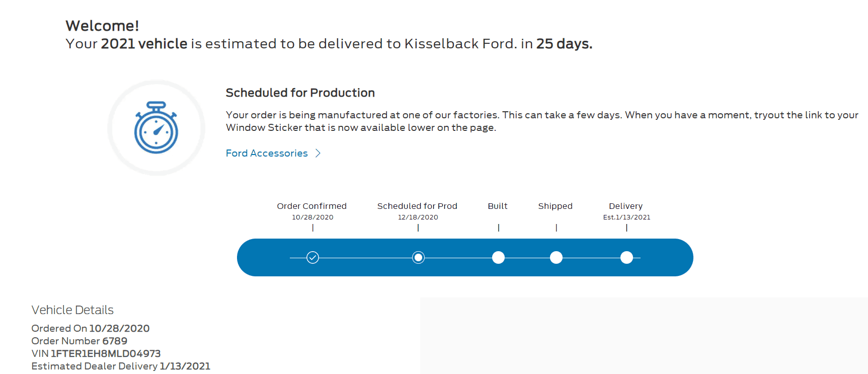The height and width of the screenshot is (374, 868).
Task: Click the Order Confirmed label
Action: (x=312, y=206)
